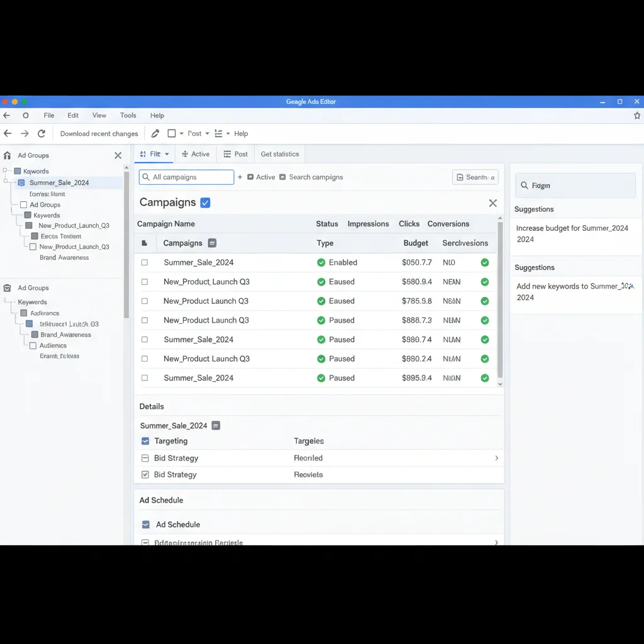Click the back arrow in the menu bar
This screenshot has width=644, height=644.
click(x=6, y=116)
